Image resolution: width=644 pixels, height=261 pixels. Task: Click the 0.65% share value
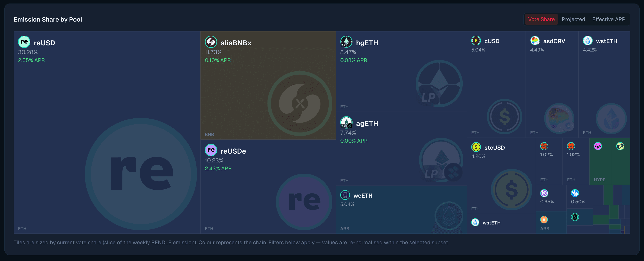coord(547,202)
